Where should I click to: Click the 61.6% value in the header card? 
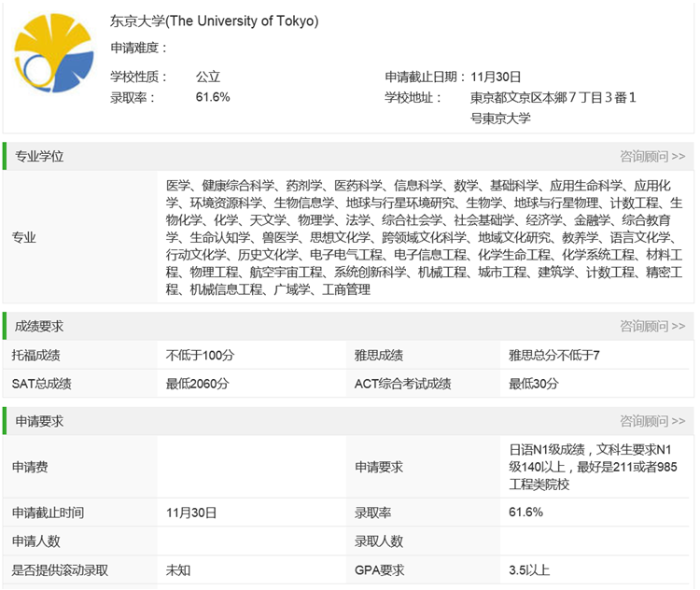click(213, 97)
